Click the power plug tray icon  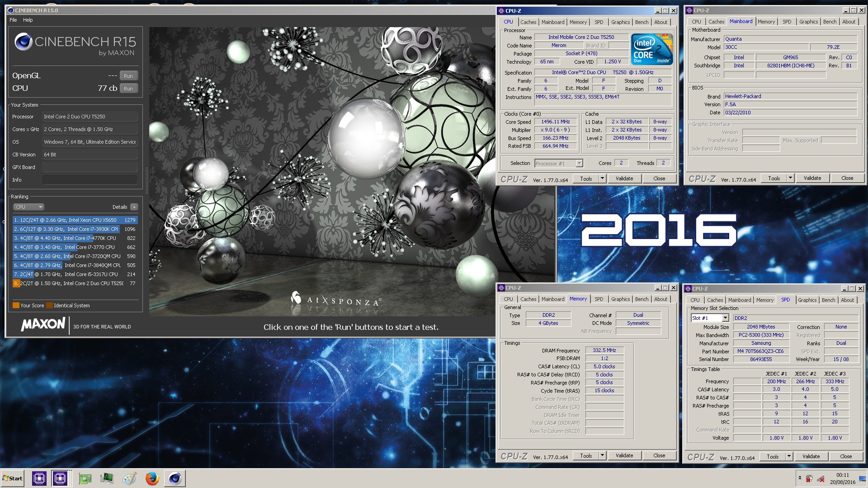tap(809, 479)
